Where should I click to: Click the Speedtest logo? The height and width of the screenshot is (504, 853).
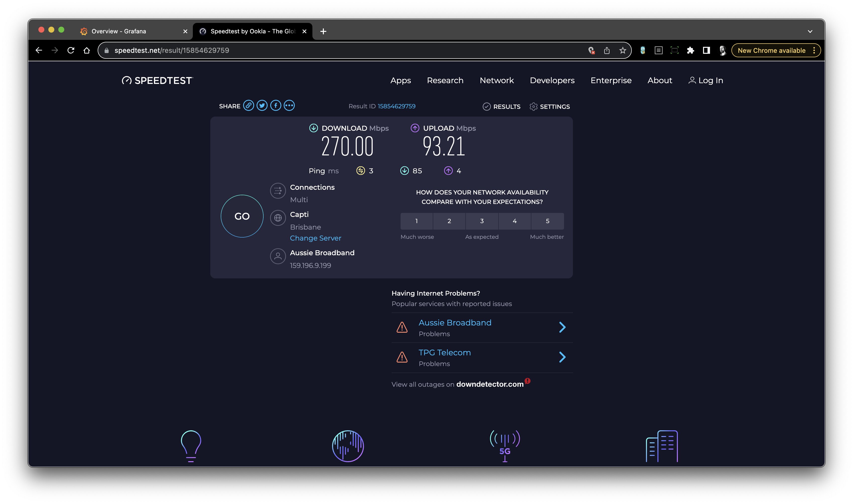tap(157, 80)
